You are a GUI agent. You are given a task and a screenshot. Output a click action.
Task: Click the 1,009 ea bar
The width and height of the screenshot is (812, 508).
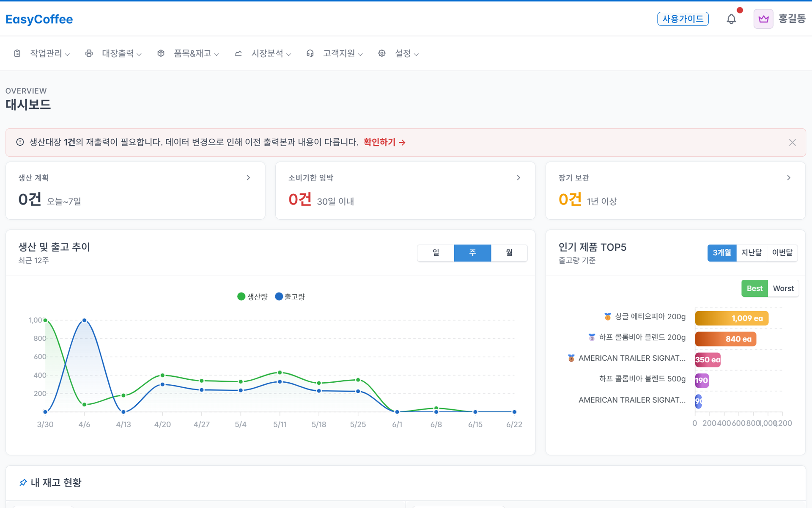pos(732,318)
